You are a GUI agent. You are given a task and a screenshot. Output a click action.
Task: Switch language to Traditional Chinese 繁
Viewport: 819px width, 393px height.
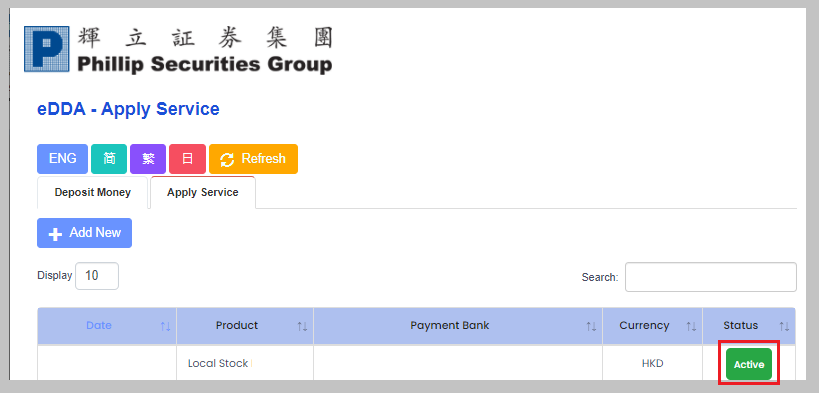click(x=148, y=159)
